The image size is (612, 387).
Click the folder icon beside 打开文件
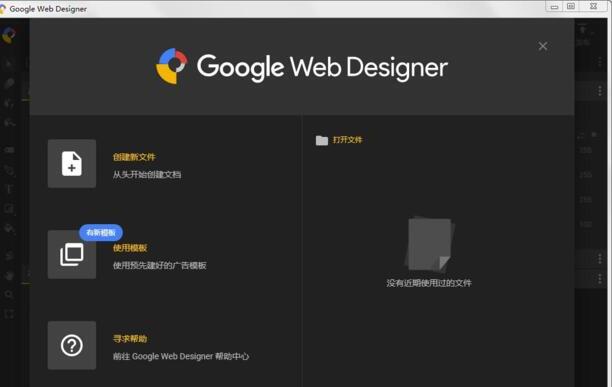click(322, 140)
